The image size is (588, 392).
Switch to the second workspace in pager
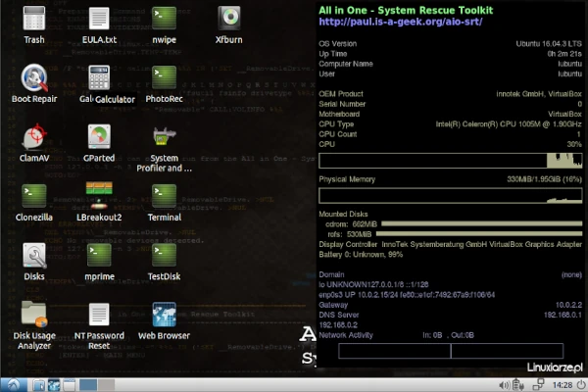pos(106,385)
